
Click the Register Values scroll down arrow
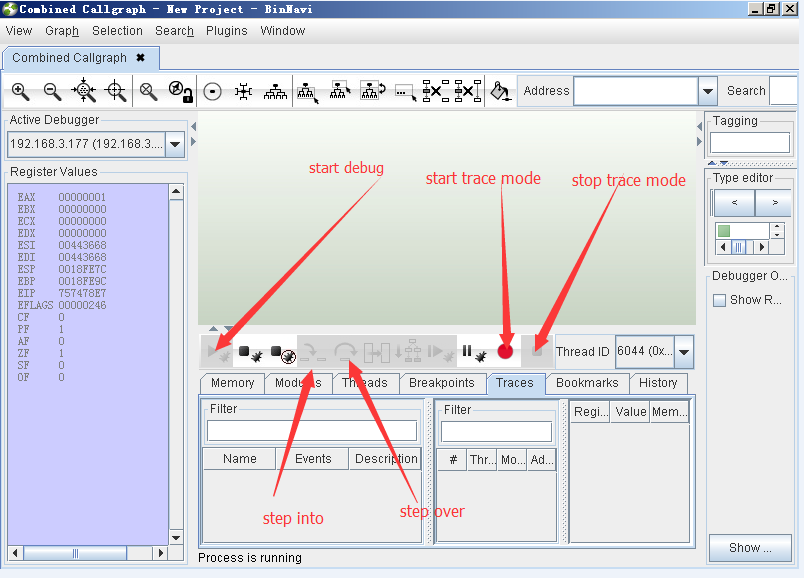point(176,537)
